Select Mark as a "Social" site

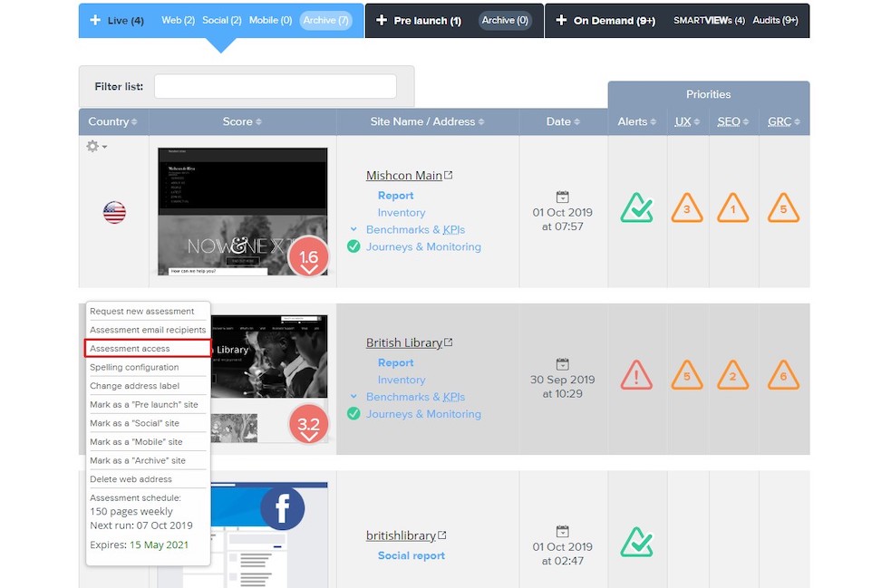[134, 423]
